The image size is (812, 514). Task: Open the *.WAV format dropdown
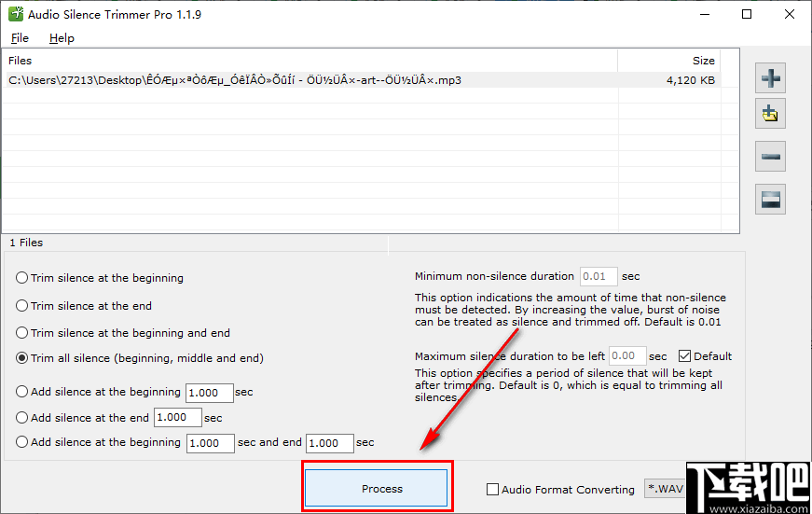[665, 489]
